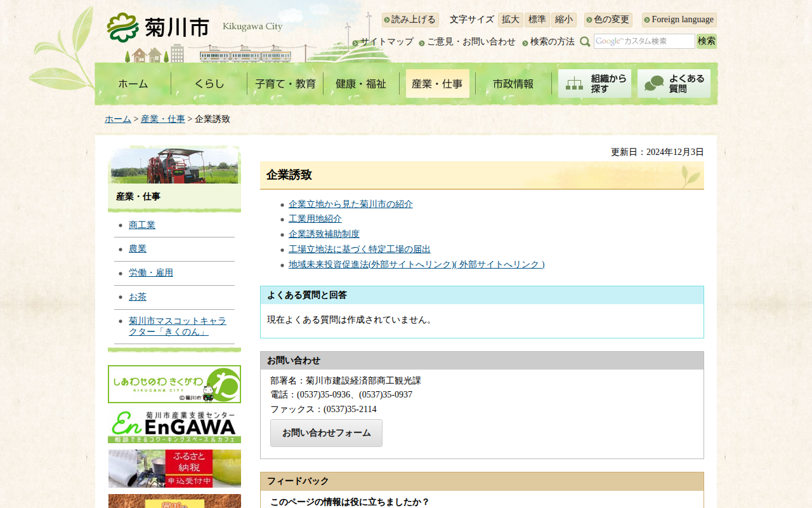The width and height of the screenshot is (812, 508).
Task: Open EnGAWA 産業支援センター banner
Action: point(174,426)
